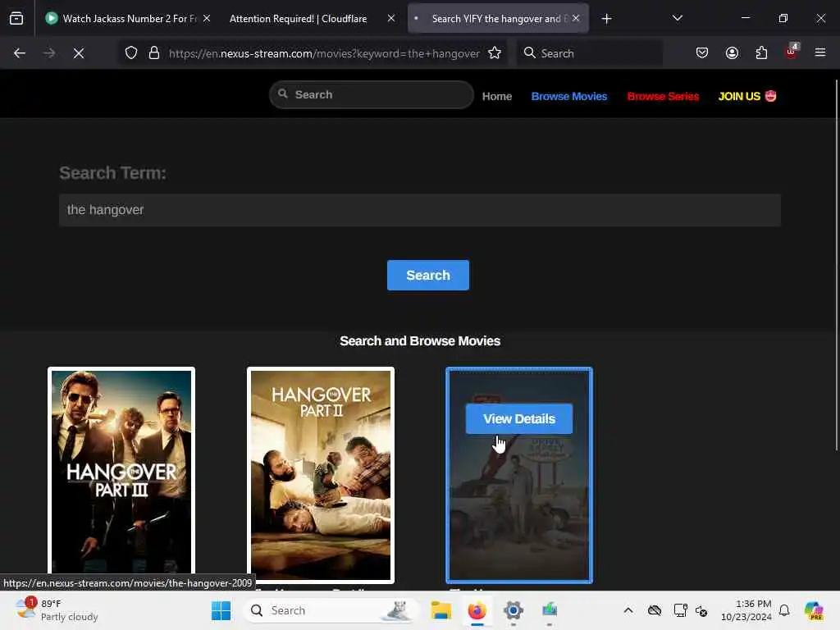Click Firefox icon in taskbar
This screenshot has height=630, width=840.
point(477,610)
